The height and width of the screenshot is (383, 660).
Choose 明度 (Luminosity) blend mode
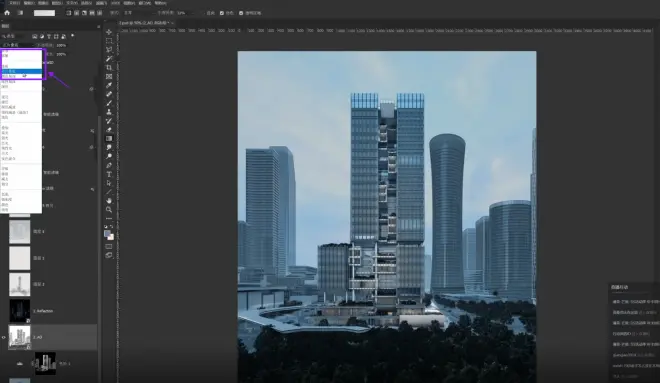point(21,210)
